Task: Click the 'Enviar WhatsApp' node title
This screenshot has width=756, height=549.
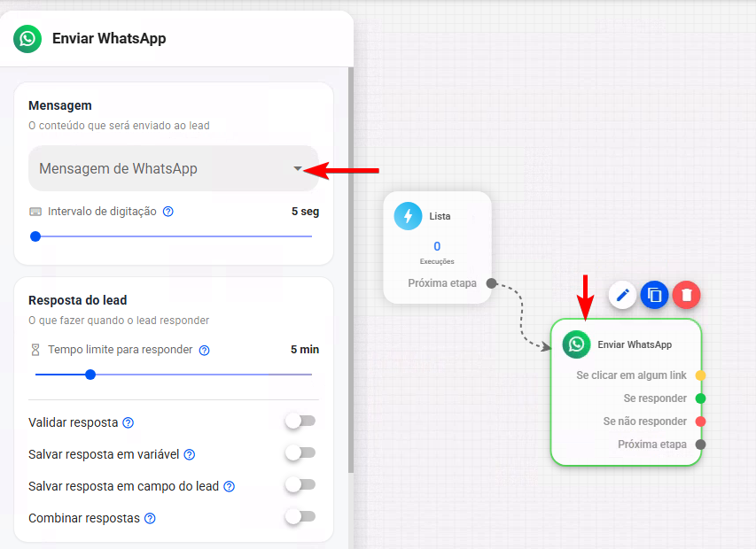Action: tap(635, 344)
